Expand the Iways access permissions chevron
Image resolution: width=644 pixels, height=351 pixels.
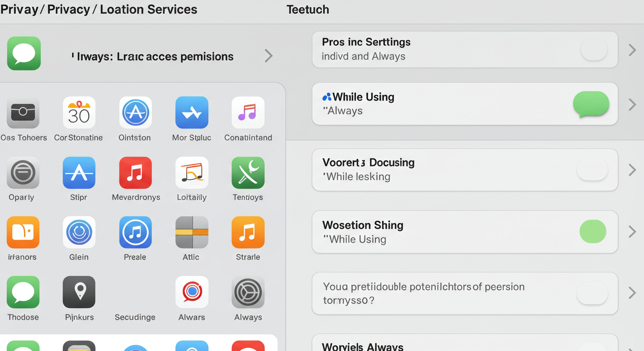click(269, 56)
